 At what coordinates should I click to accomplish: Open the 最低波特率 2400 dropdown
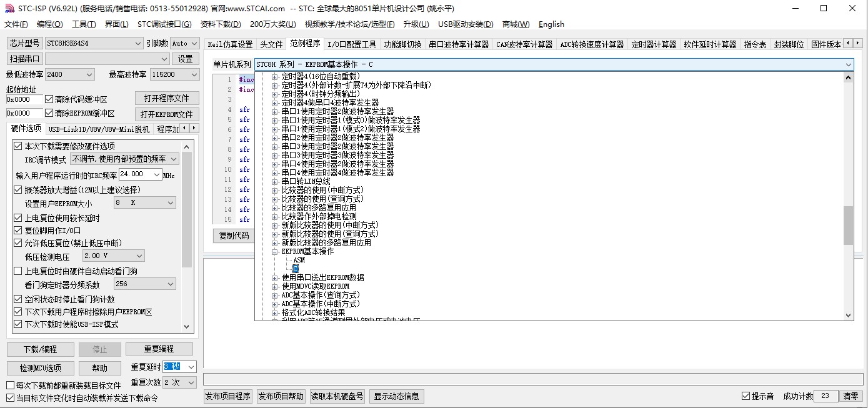69,74
